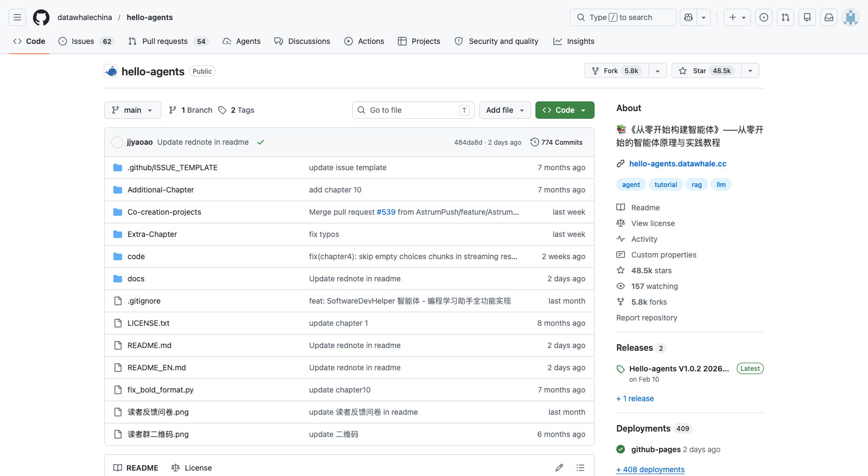The height and width of the screenshot is (476, 868).
Task: Open the notifications inbox icon
Action: [829, 17]
